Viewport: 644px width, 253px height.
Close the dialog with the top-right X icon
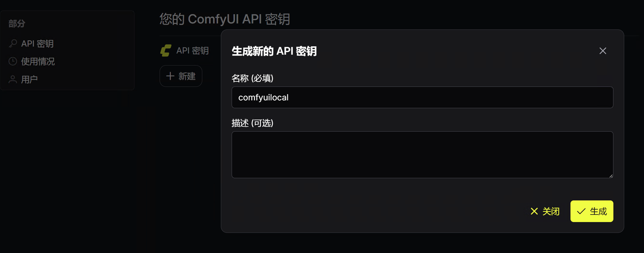coord(603,51)
